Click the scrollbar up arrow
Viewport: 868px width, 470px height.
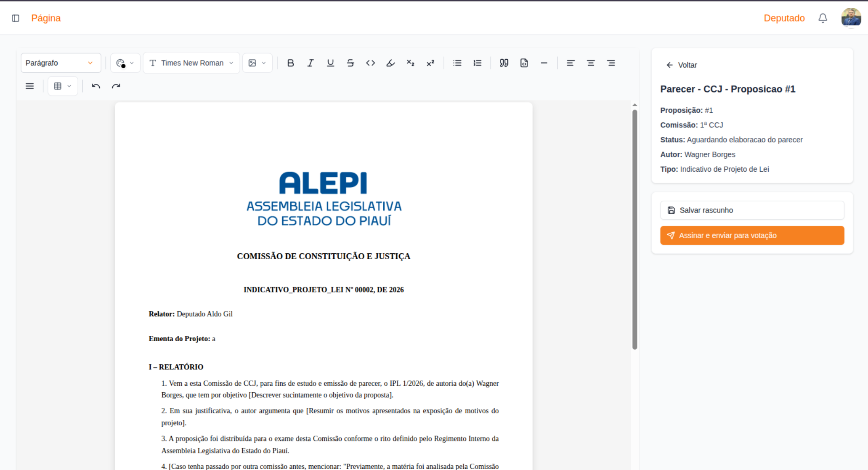(634, 105)
